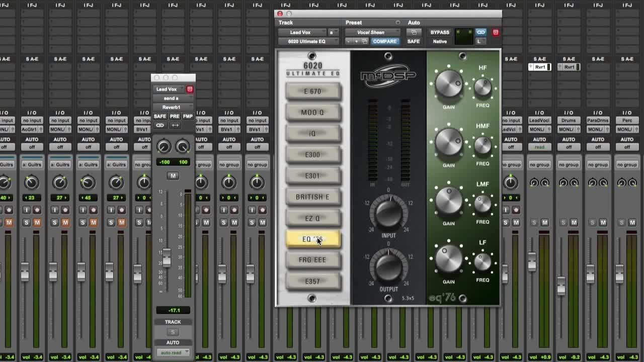Click the Perc input selector in mixer
644x362 pixels.
[627, 120]
